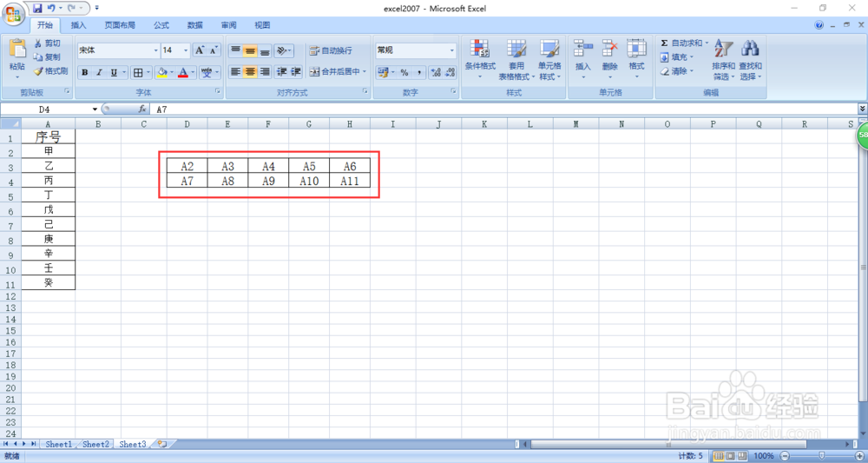Click the Office button logo
868x463 pixels.
[12, 13]
